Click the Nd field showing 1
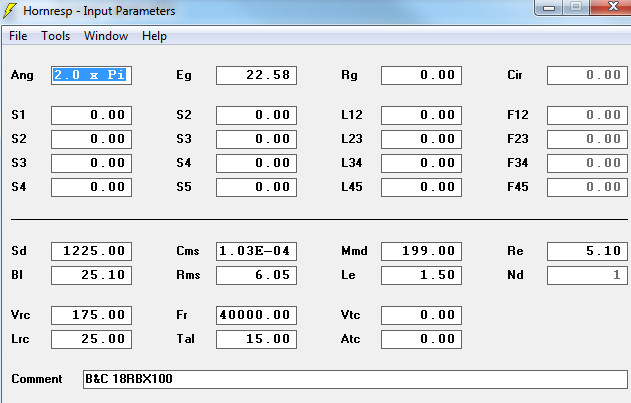631x403 pixels. tap(587, 275)
